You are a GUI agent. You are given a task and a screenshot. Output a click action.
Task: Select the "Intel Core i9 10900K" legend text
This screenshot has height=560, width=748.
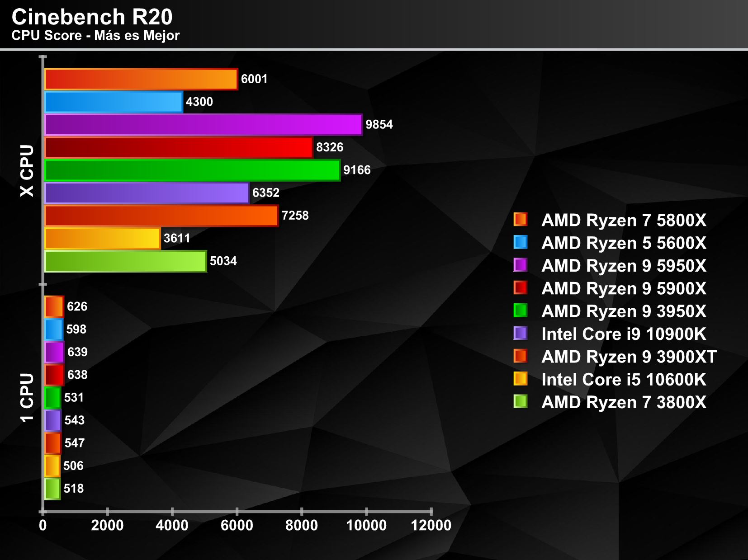point(624,334)
